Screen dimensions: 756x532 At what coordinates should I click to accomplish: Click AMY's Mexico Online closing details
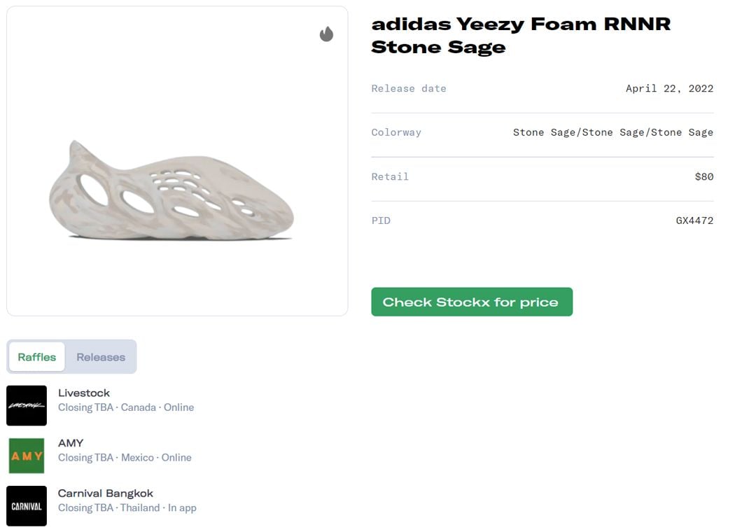125,458
